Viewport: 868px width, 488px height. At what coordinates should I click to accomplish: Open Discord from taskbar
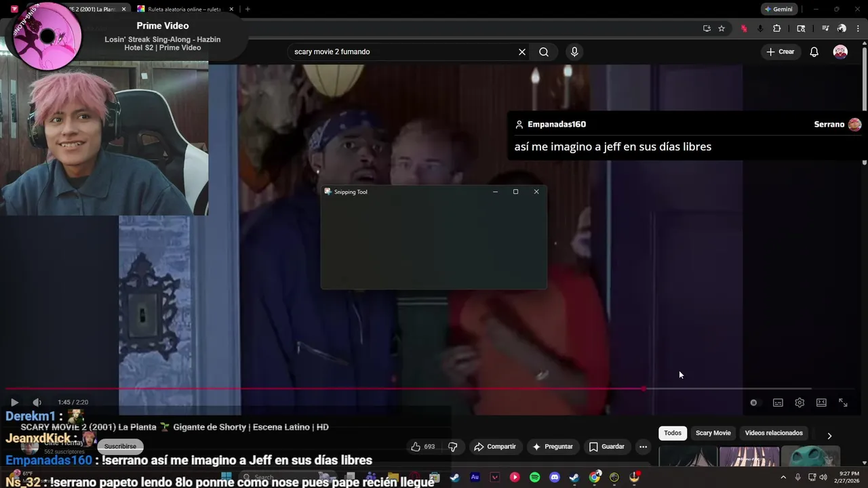555,477
